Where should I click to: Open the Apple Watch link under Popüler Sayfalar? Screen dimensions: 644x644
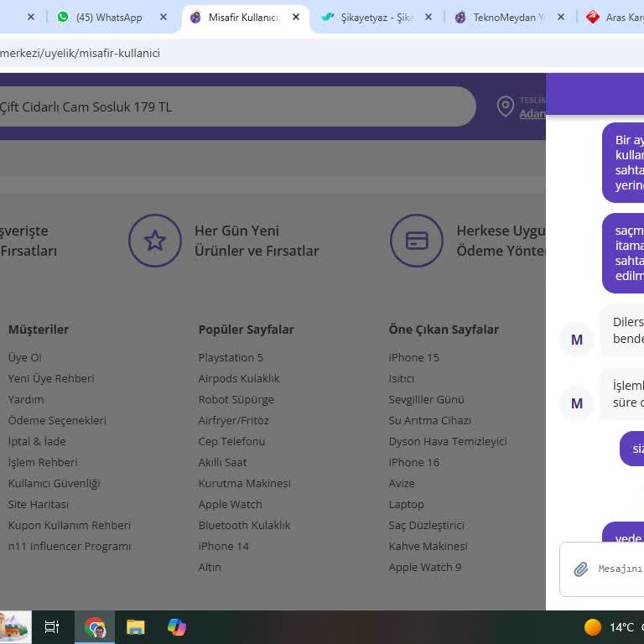point(230,504)
